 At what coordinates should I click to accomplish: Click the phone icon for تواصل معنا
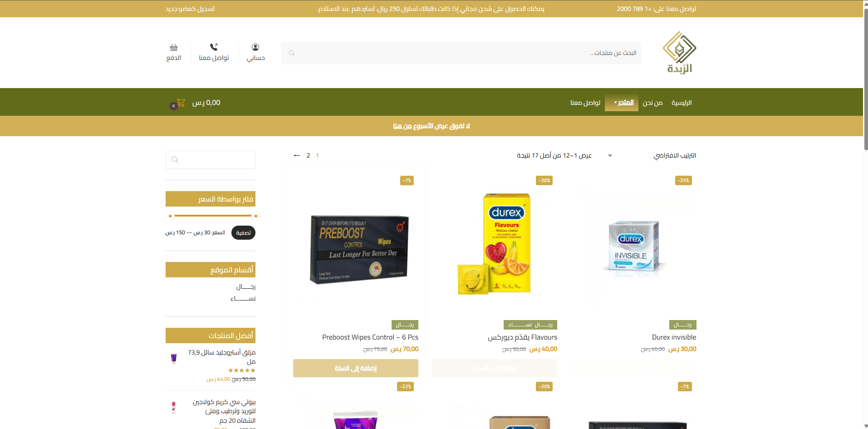coord(214,47)
